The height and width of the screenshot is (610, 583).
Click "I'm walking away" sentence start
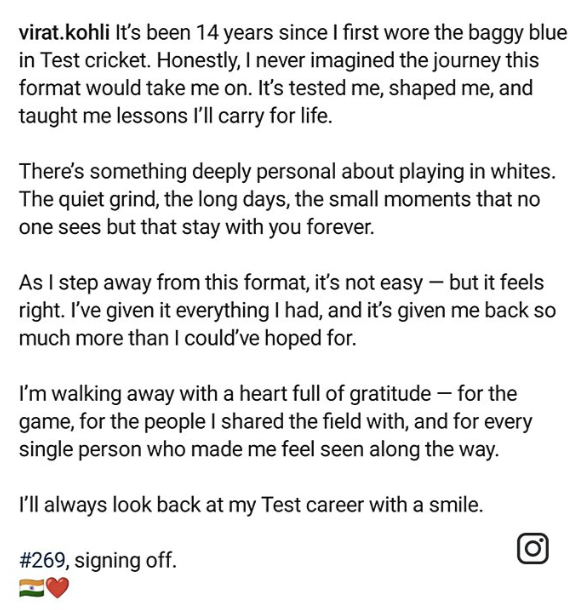point(97,394)
